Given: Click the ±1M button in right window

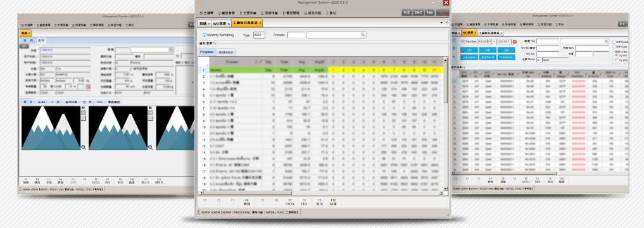Looking at the screenshot, I should click(x=469, y=50).
